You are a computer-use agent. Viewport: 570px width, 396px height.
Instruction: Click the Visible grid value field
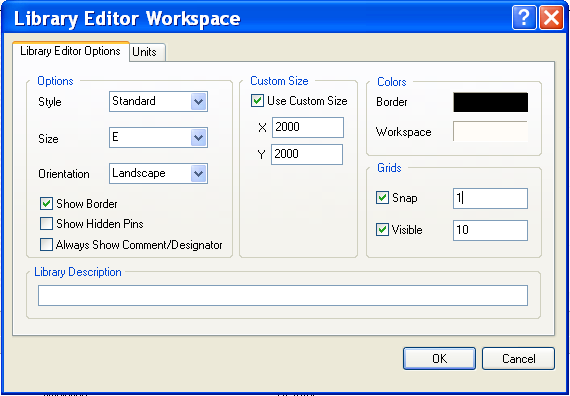coord(490,230)
